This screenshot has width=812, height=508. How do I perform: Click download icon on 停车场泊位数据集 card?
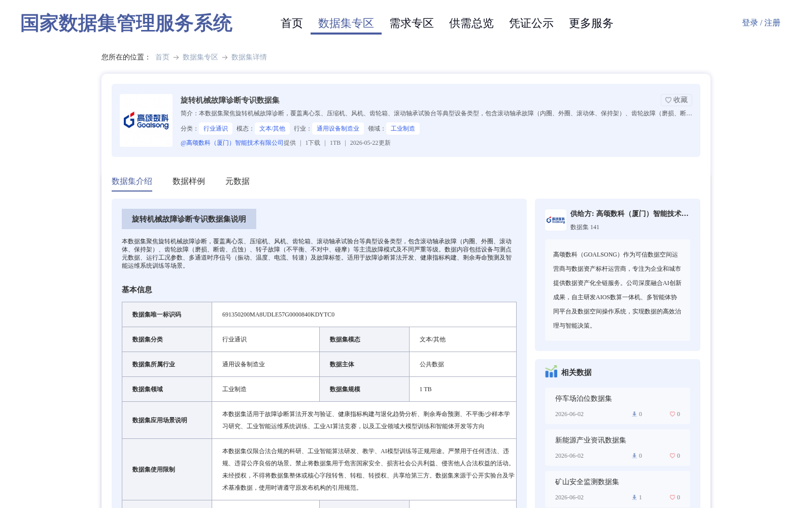coord(634,414)
